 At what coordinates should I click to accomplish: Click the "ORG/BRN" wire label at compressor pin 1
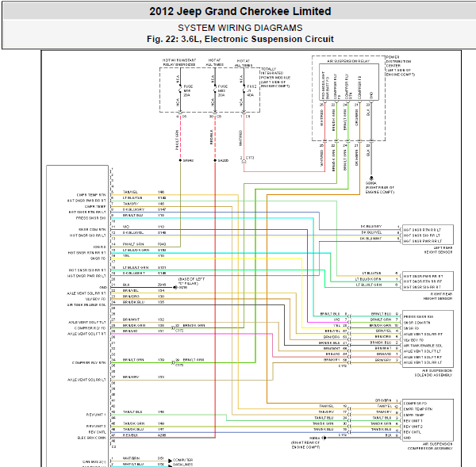[x=383, y=400]
